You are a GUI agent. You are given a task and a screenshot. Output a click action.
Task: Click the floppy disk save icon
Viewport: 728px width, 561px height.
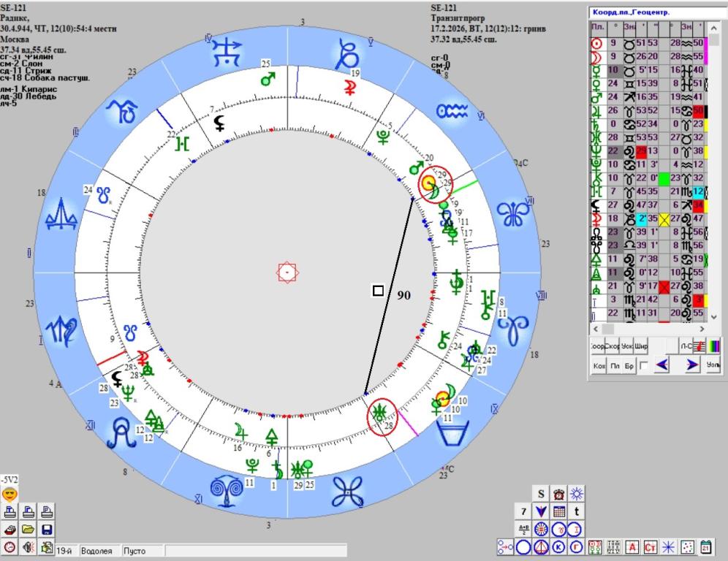(47, 530)
